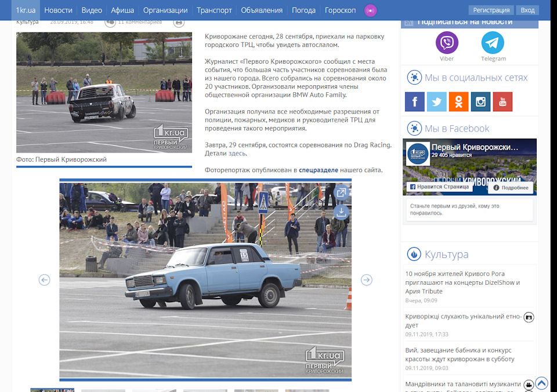The height and width of the screenshot is (392, 557).
Task: Like the page via Нравится Страница button
Action: coord(439,187)
